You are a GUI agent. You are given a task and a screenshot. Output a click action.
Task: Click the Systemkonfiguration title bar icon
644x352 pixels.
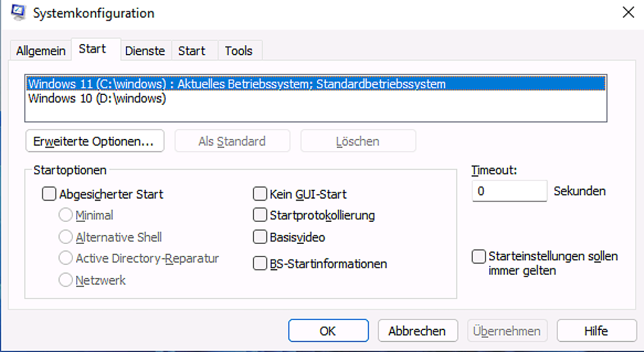(x=18, y=13)
